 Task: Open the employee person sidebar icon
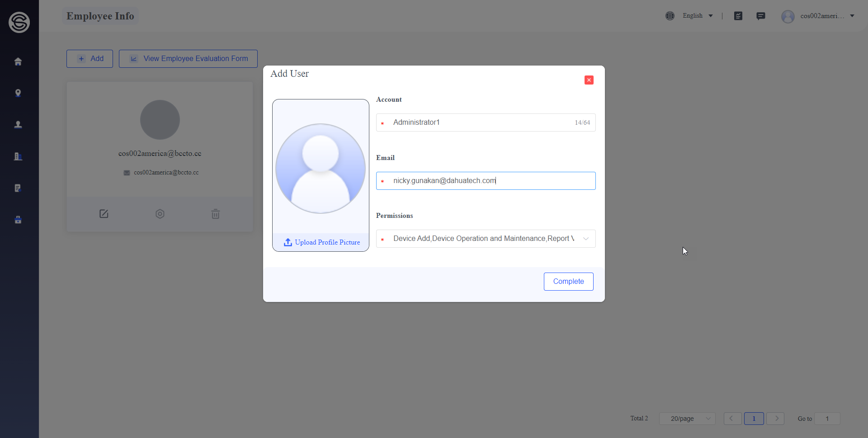coord(18,125)
